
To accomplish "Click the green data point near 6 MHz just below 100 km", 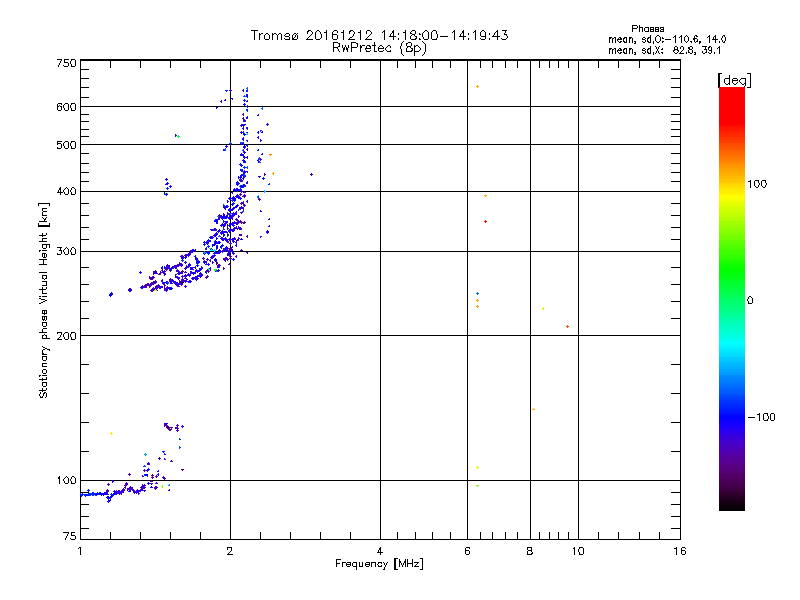I will (477, 486).
